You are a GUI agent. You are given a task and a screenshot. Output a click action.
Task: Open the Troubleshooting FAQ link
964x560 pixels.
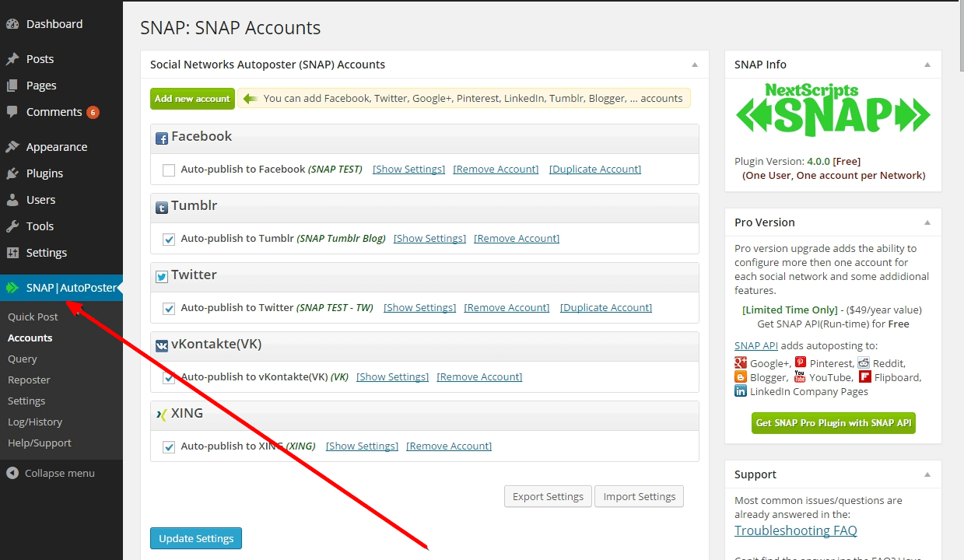[796, 530]
